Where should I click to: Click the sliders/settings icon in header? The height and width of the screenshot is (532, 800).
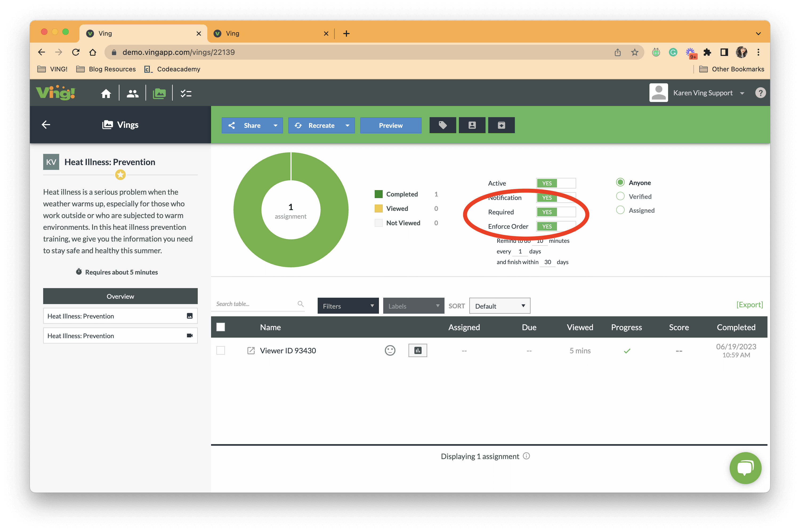186,93
